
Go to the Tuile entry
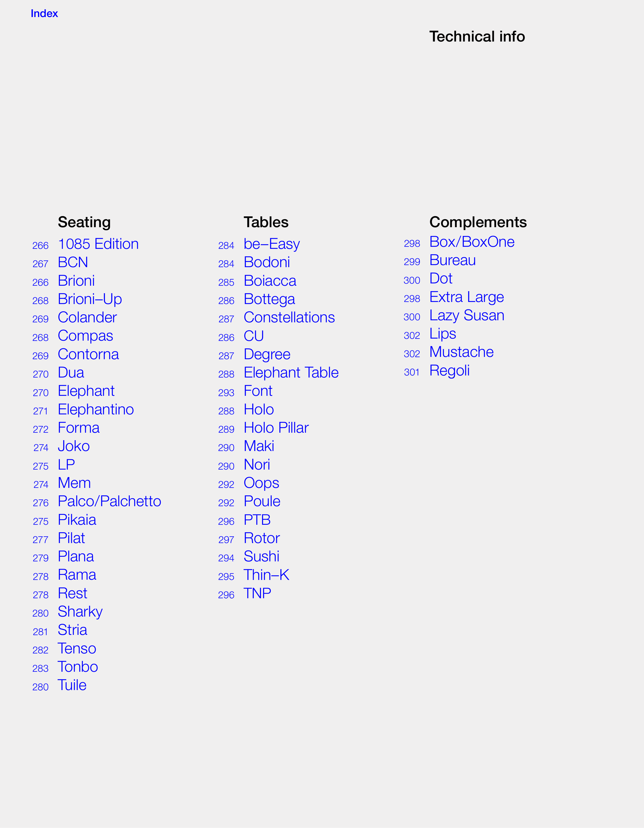tap(72, 685)
